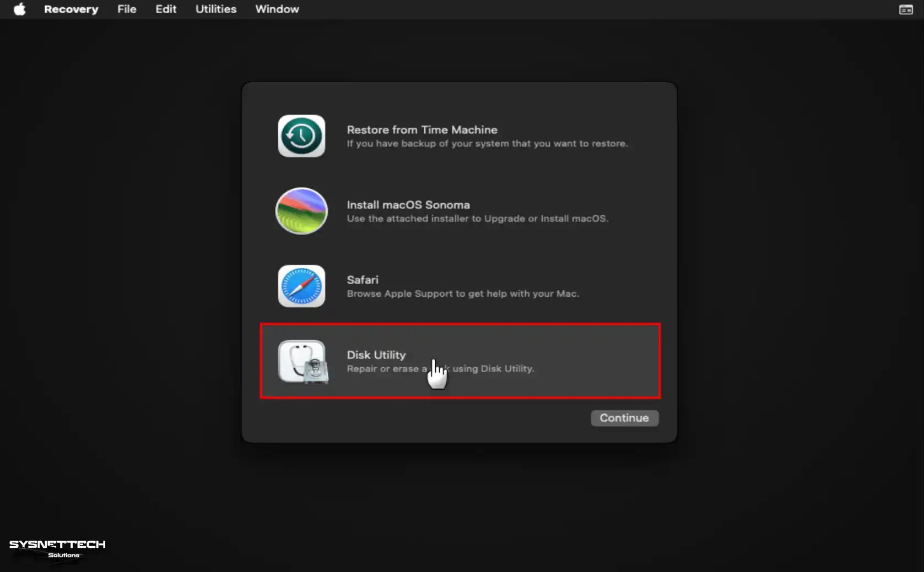Click the Safari compass icon

(x=301, y=286)
